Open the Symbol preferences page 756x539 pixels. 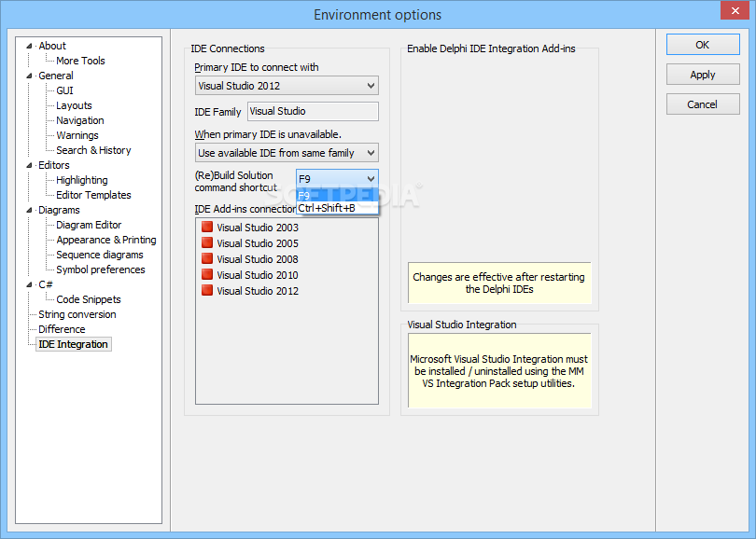coord(100,269)
